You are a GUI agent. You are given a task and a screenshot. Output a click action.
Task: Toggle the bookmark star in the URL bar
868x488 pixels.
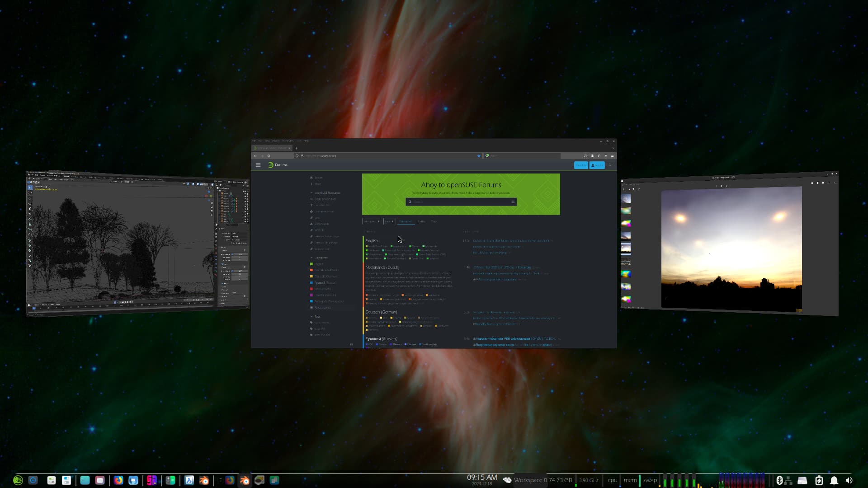click(479, 156)
